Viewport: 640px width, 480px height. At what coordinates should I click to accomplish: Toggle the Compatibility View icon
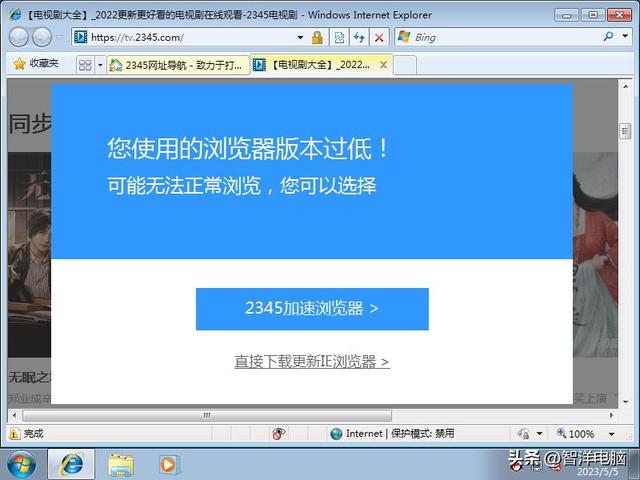339,38
